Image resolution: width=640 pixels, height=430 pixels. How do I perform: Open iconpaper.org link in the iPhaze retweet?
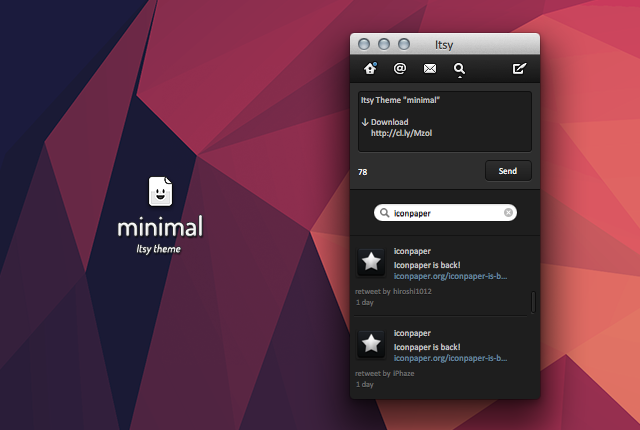point(450,358)
